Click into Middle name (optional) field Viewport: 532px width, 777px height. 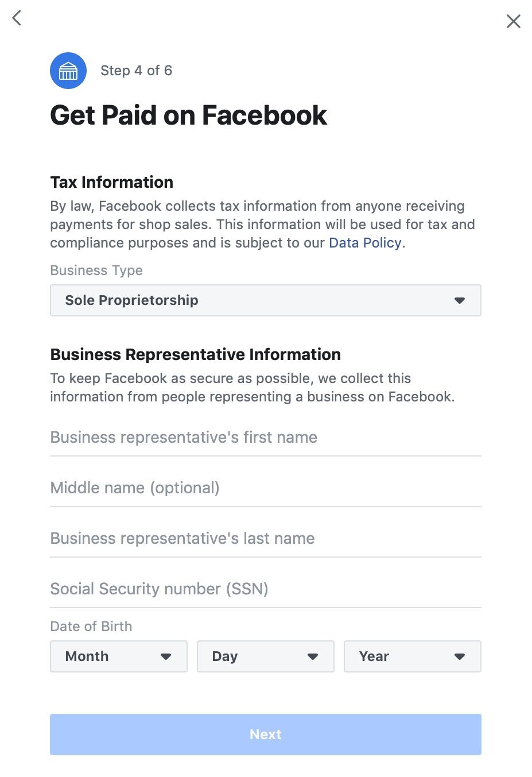coord(265,488)
